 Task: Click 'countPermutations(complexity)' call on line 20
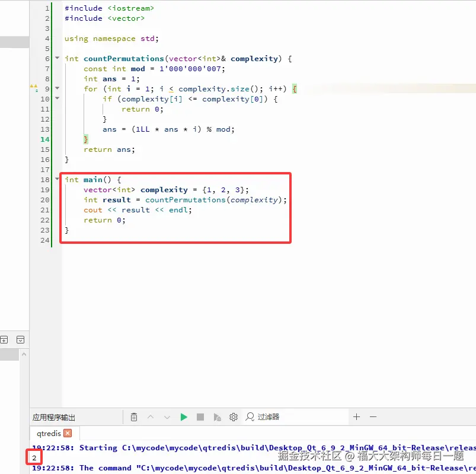coord(213,200)
